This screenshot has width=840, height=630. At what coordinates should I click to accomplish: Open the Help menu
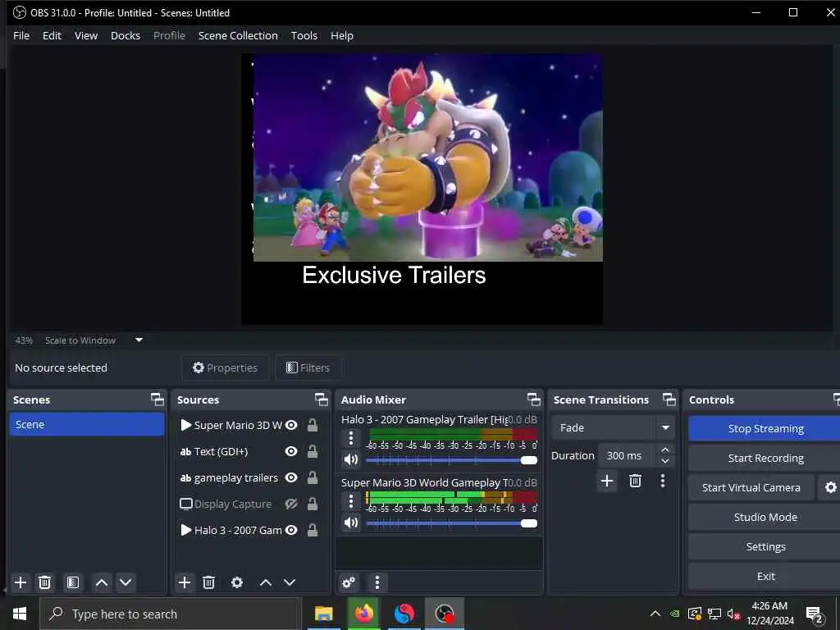click(x=342, y=35)
